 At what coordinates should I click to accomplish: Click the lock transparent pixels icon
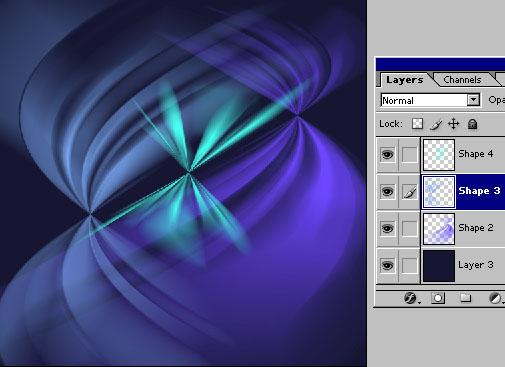(417, 124)
